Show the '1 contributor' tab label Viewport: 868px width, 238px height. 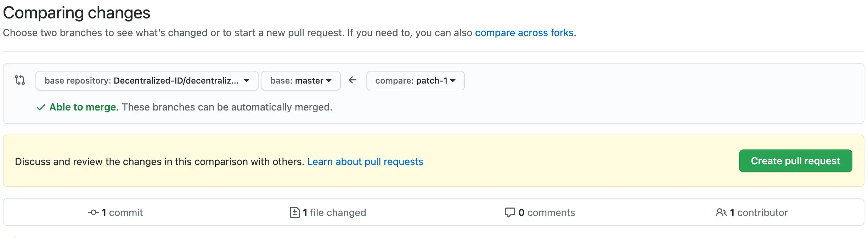(x=759, y=212)
